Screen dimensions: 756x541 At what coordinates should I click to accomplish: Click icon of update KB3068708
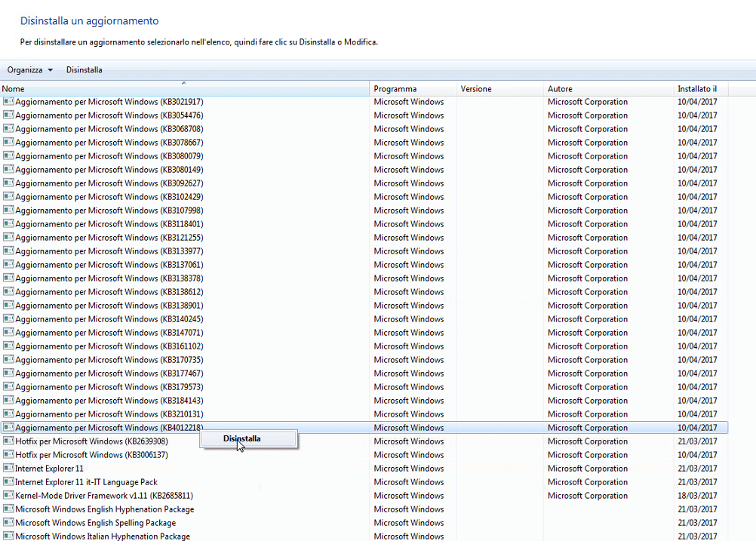[x=8, y=129]
